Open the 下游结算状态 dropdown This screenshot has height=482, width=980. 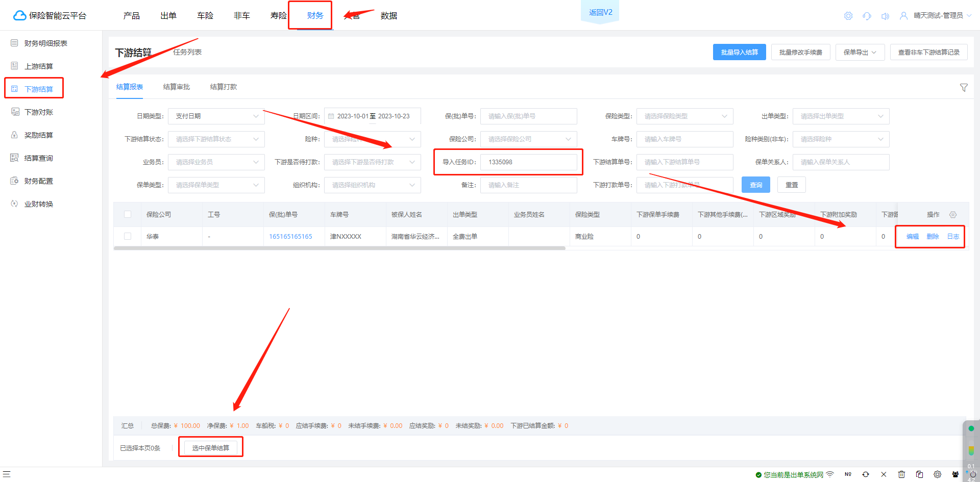216,139
